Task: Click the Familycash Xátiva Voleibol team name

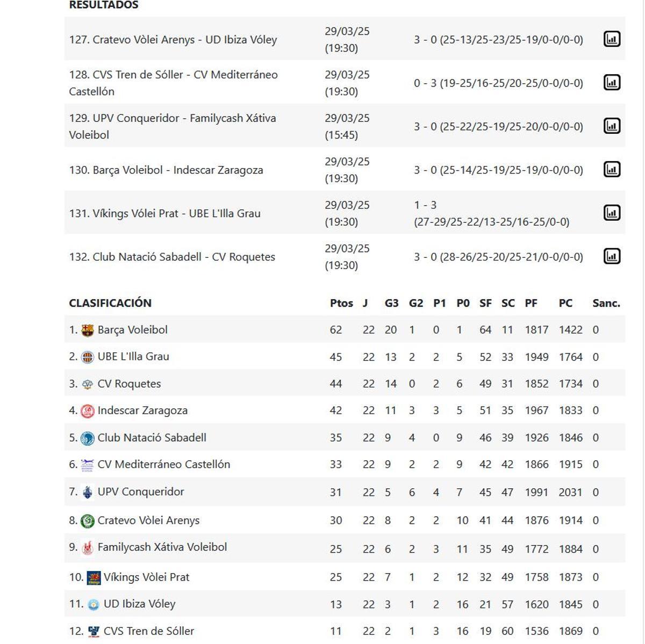Action: (162, 547)
